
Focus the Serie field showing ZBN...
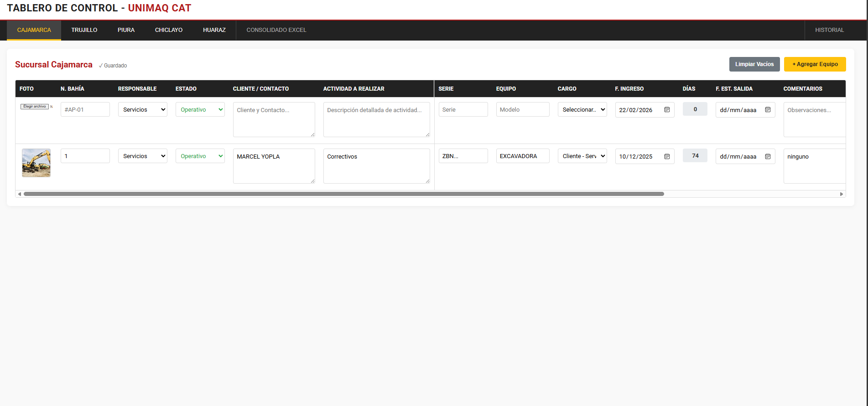(463, 156)
